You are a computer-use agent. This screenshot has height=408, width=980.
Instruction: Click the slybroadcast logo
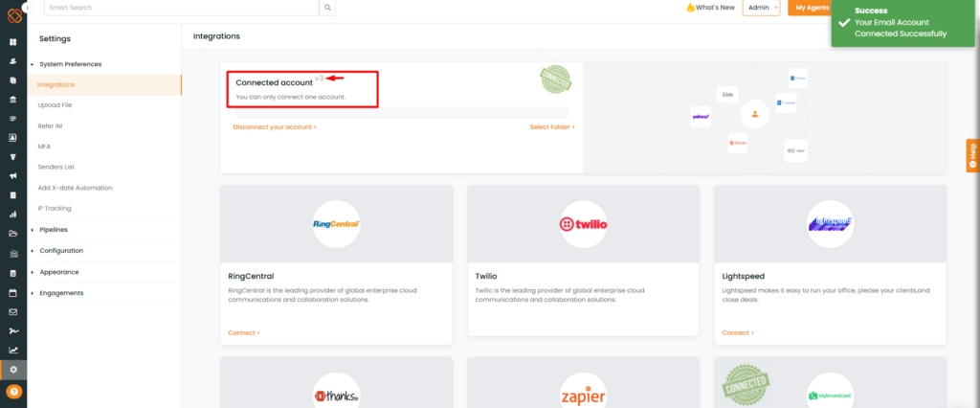(x=830, y=397)
